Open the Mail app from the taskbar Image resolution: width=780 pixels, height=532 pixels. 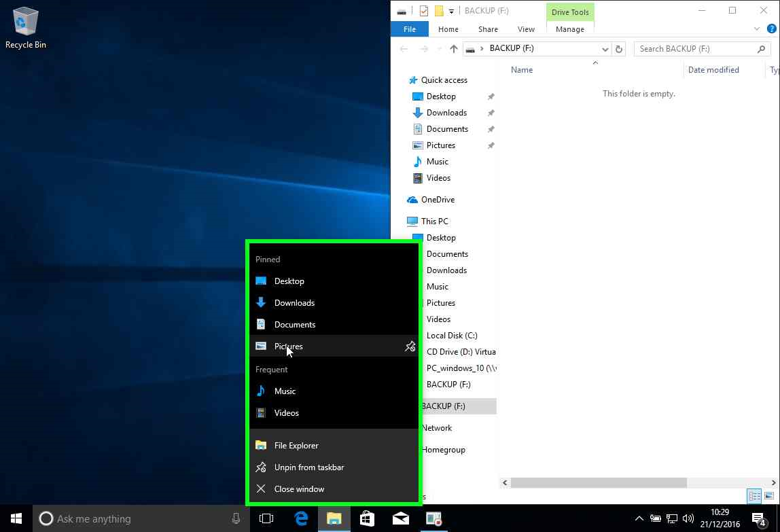tap(400, 518)
